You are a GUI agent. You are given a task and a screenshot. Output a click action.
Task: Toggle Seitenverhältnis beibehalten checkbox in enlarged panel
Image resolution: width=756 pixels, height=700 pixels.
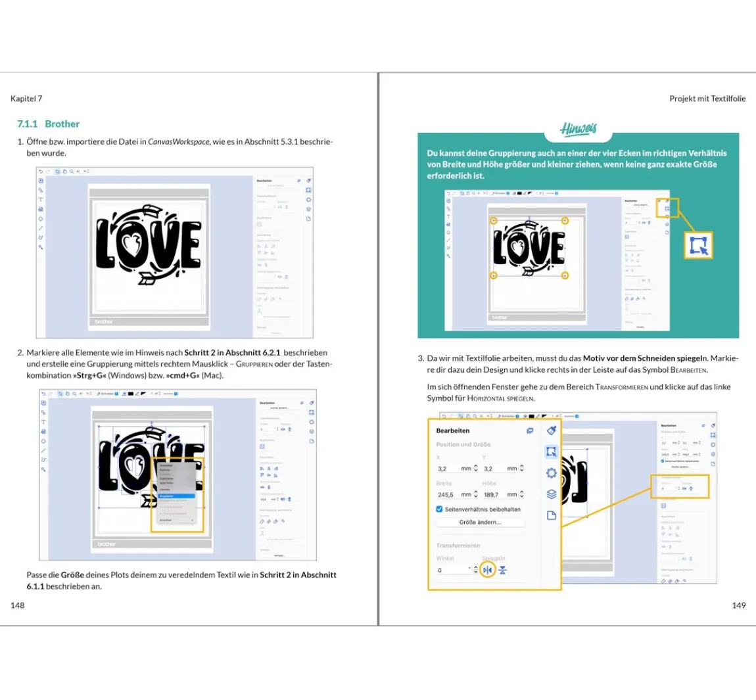439,509
